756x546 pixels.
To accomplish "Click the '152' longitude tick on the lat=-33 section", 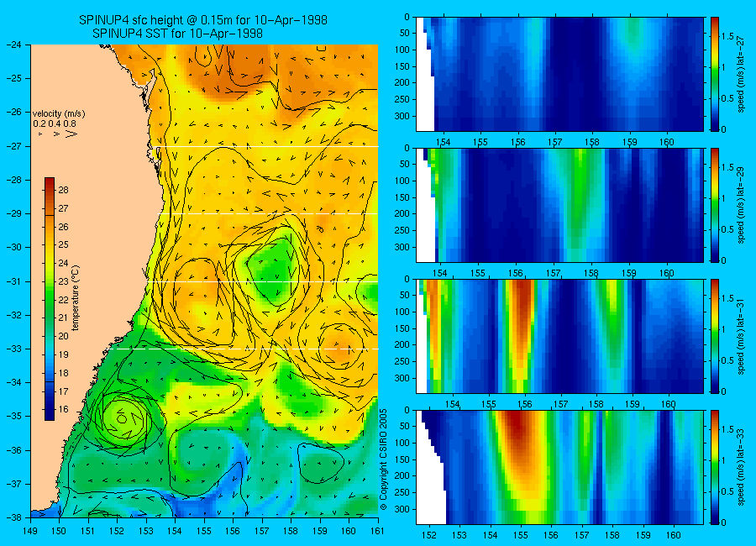I will click(428, 535).
